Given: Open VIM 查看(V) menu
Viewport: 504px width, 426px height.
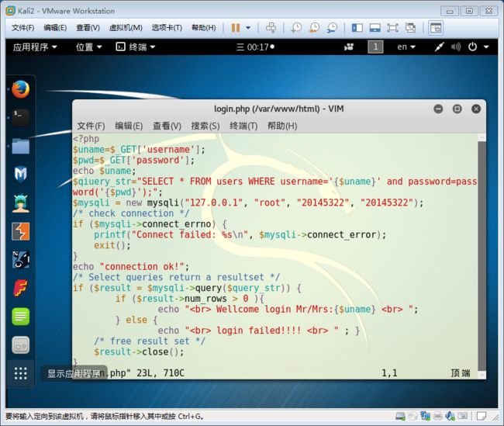Looking at the screenshot, I should [x=167, y=126].
